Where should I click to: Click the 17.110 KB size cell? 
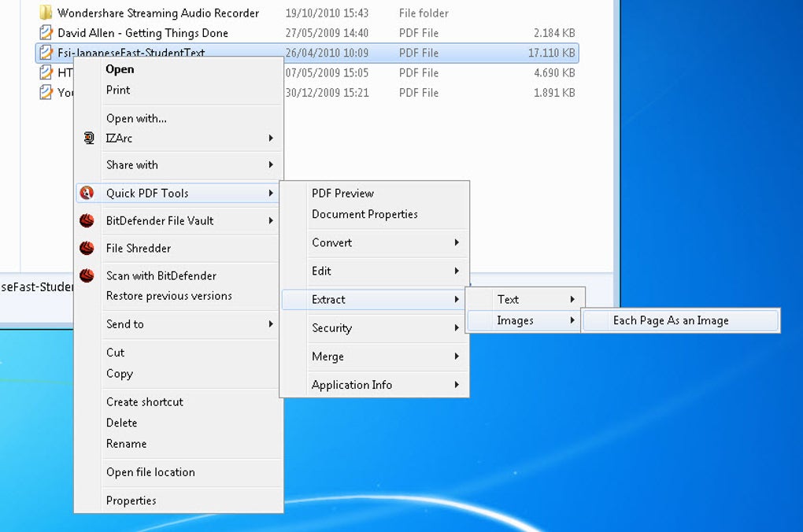[552, 53]
